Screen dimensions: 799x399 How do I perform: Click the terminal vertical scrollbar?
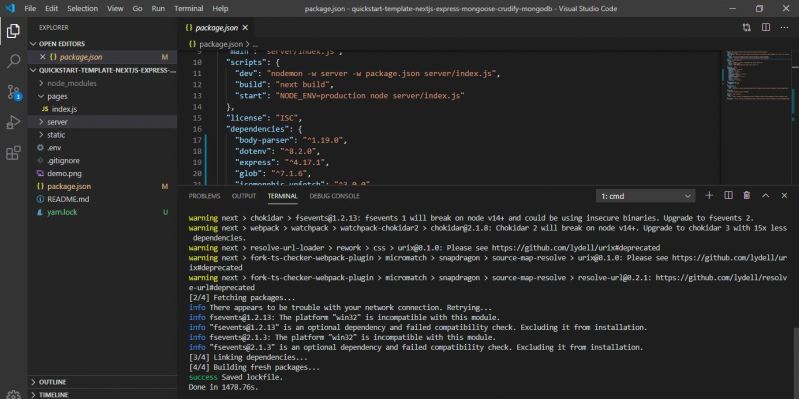click(795, 362)
